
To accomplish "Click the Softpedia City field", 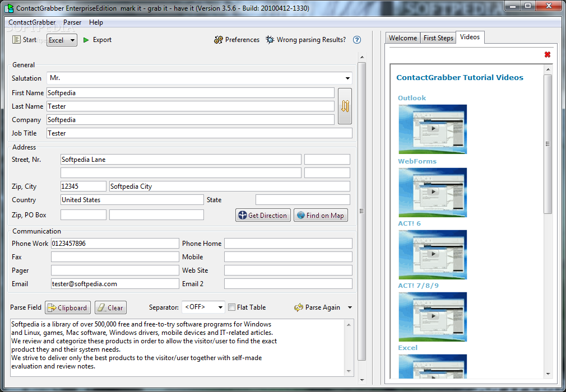I will pos(230,186).
